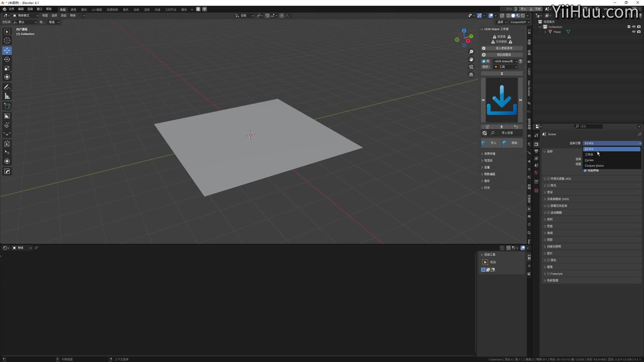Hide the Plane object in viewport
This screenshot has height=362, width=644.
[x=634, y=32]
